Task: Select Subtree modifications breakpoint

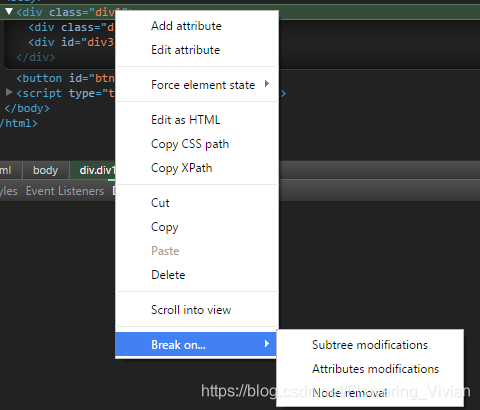Action: pyautogui.click(x=370, y=345)
